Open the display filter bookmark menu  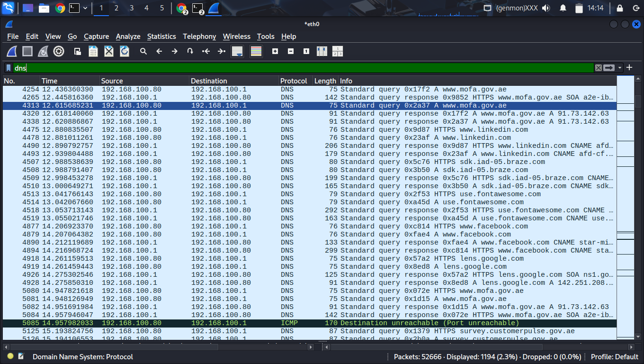(x=9, y=68)
